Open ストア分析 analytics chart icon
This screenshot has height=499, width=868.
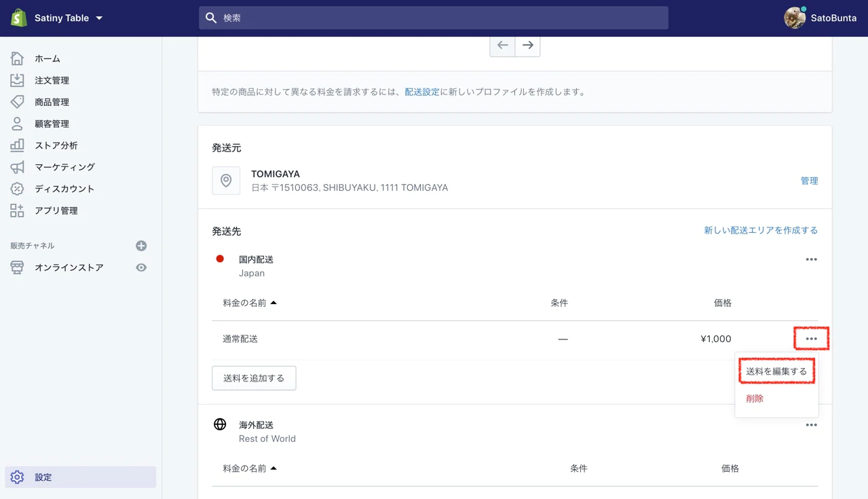coord(17,145)
